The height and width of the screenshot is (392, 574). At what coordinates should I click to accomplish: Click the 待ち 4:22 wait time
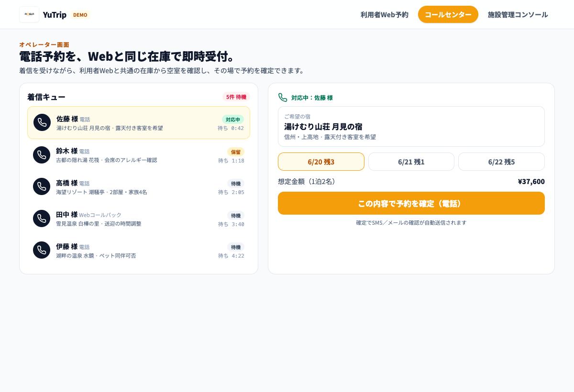pyautogui.click(x=231, y=256)
